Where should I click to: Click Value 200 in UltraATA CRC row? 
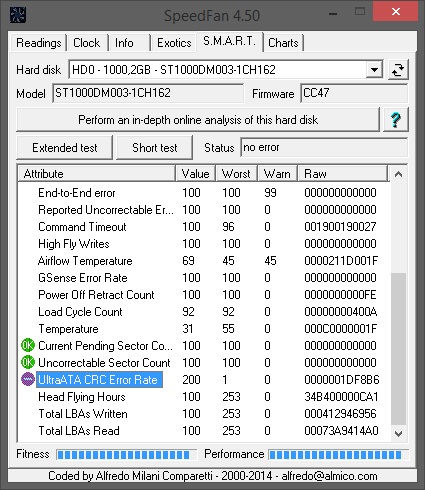tap(191, 380)
